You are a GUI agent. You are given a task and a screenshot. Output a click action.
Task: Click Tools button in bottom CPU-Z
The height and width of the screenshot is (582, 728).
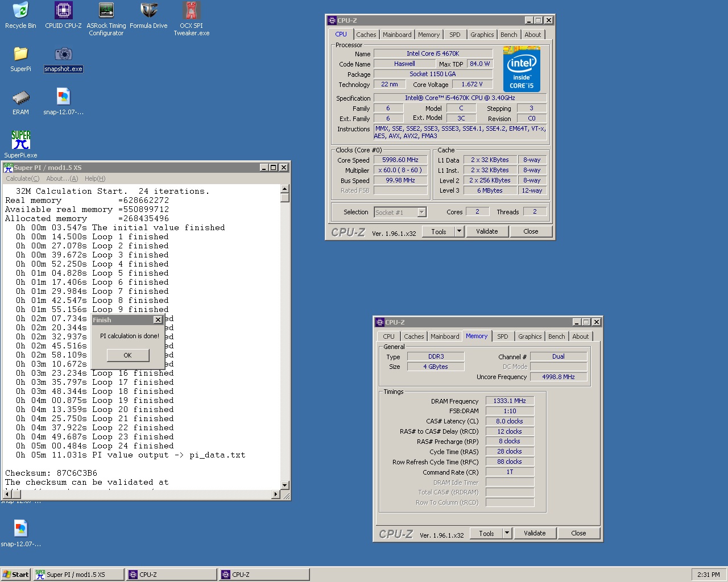(x=486, y=533)
